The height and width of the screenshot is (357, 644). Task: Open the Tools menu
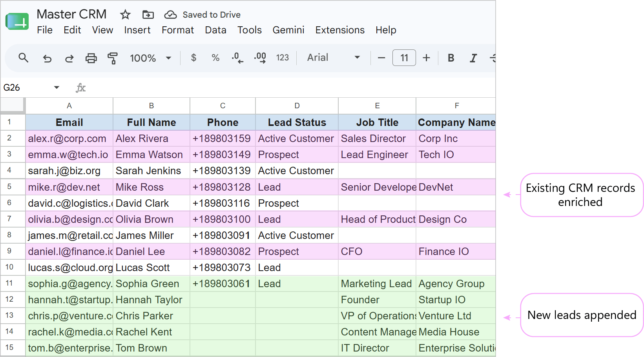[x=250, y=30]
